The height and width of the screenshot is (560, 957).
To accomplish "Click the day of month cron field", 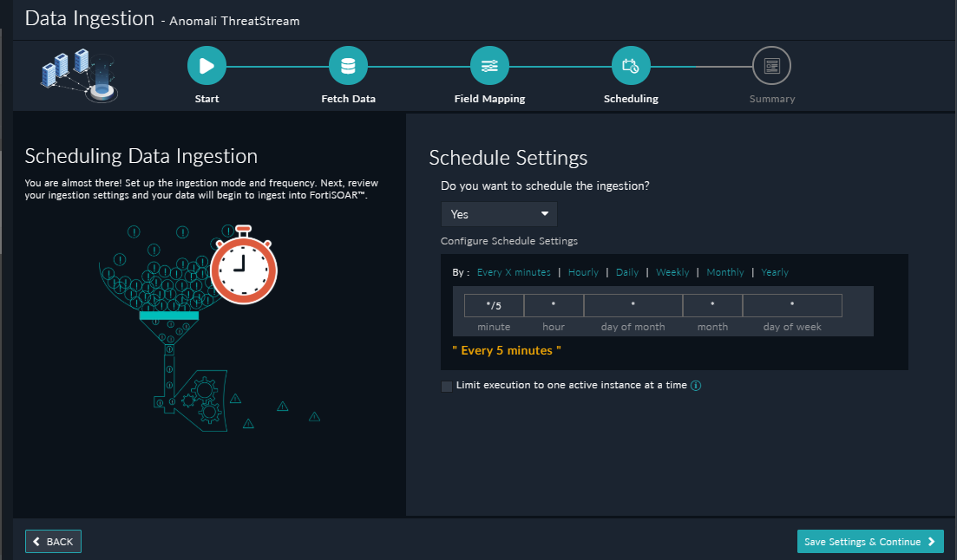I will tap(633, 305).
